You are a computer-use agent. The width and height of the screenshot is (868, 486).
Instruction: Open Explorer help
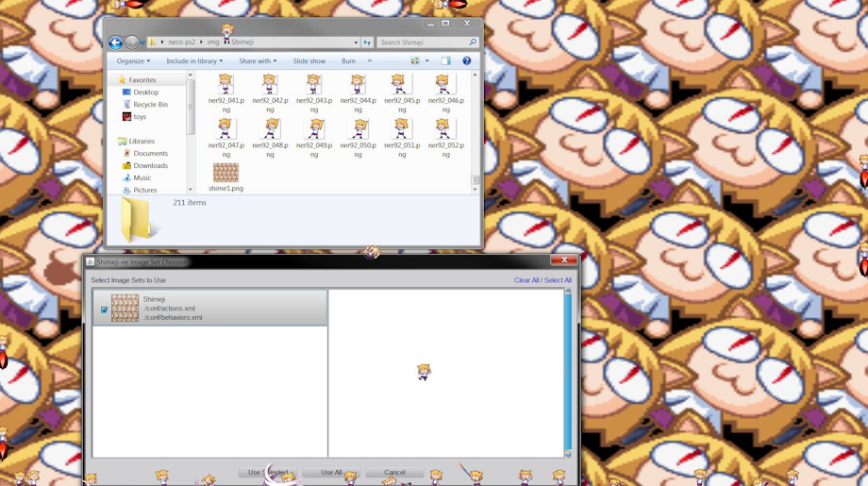point(467,61)
